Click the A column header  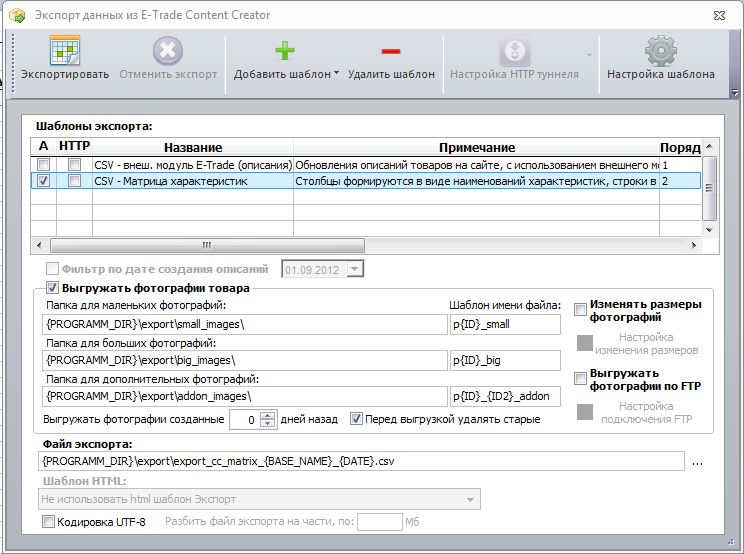pyautogui.click(x=44, y=147)
